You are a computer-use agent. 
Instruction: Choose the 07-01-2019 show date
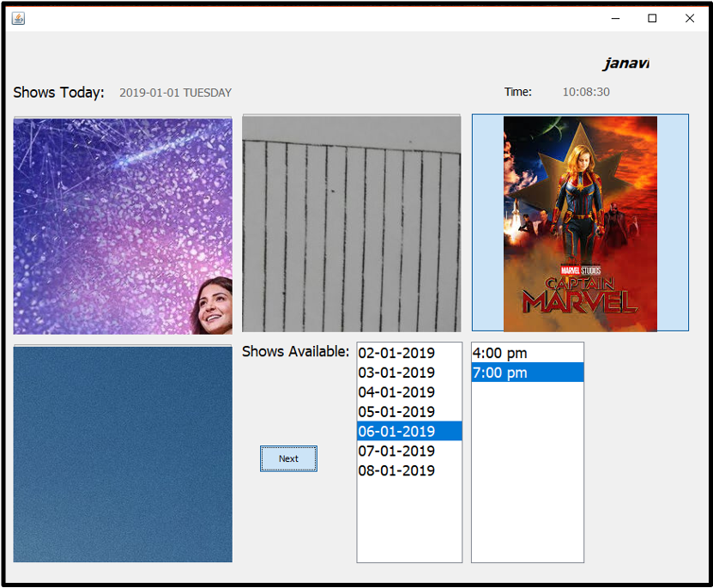pyautogui.click(x=396, y=452)
